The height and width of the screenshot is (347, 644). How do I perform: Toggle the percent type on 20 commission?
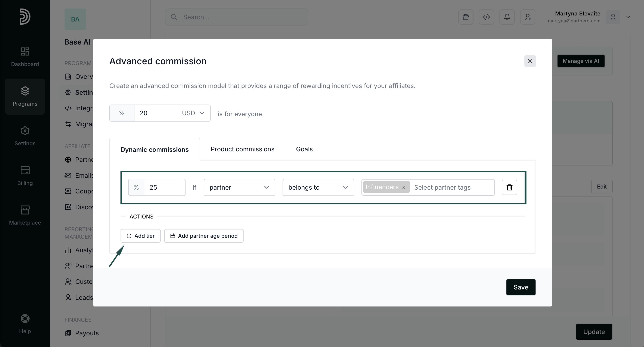pos(122,113)
